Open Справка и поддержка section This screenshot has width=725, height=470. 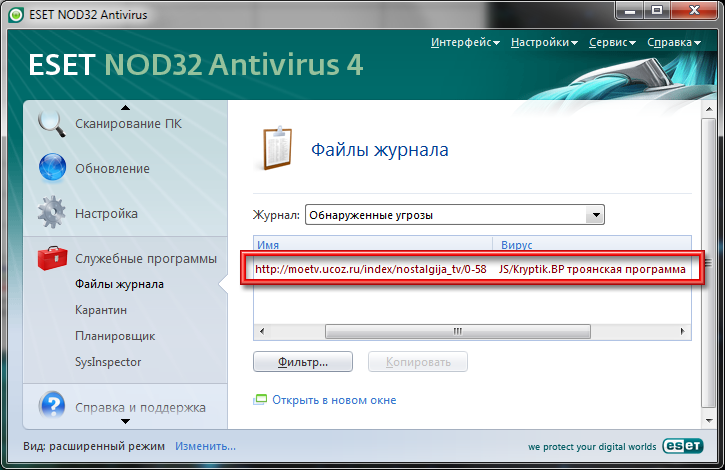coord(140,408)
